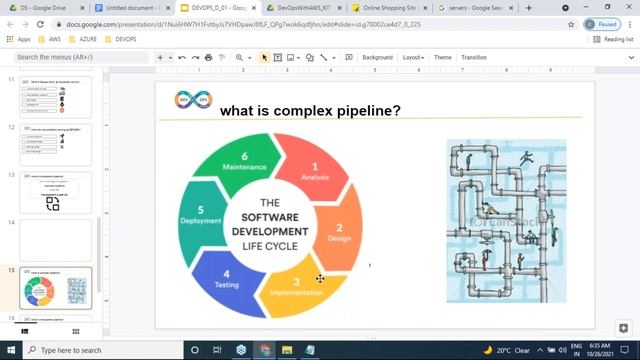Open the Layout dropdown

(413, 58)
